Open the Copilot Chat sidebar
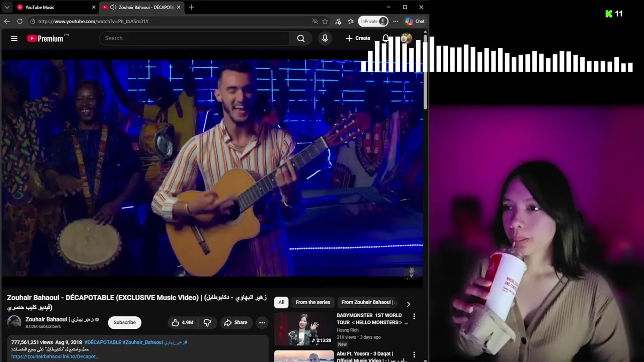The width and height of the screenshot is (644, 362). 415,21
